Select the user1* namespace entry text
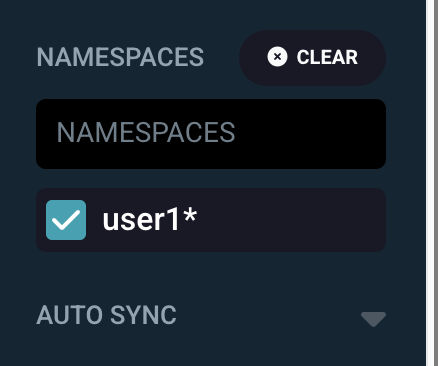The width and height of the screenshot is (438, 366). 150,219
